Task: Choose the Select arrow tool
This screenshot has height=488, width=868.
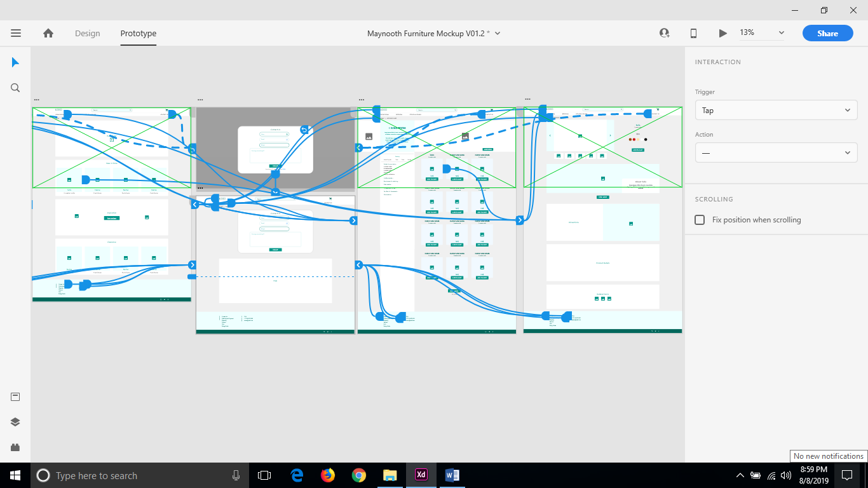Action: (15, 62)
